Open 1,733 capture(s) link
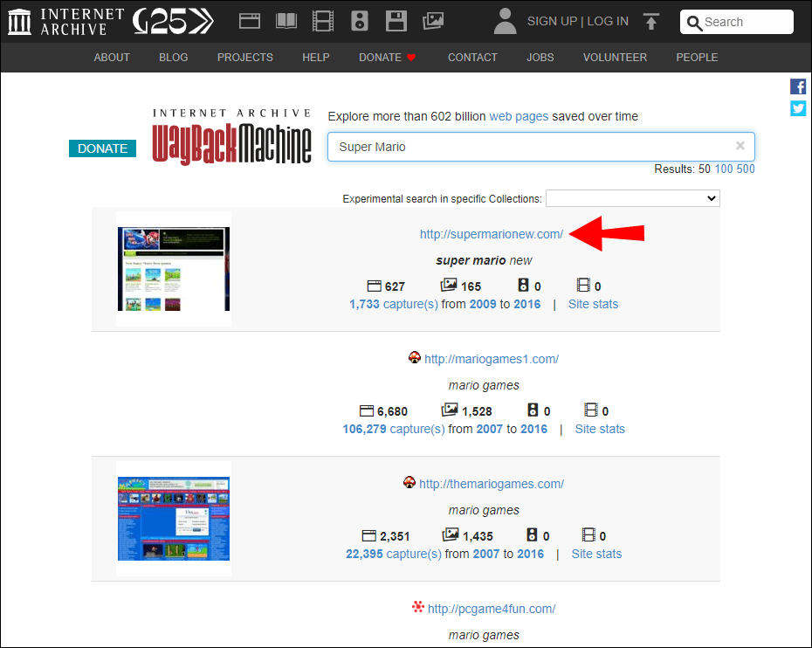Screen dimensions: 812x648 coord(394,304)
